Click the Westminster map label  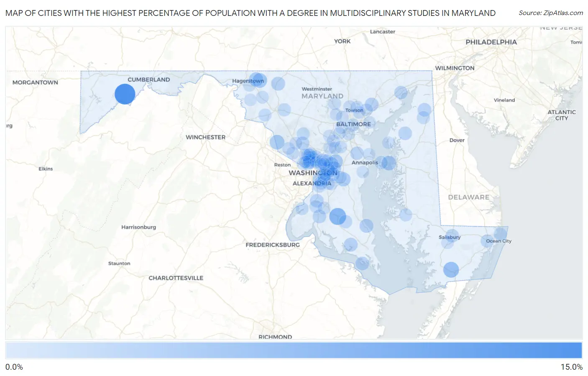[x=317, y=89]
